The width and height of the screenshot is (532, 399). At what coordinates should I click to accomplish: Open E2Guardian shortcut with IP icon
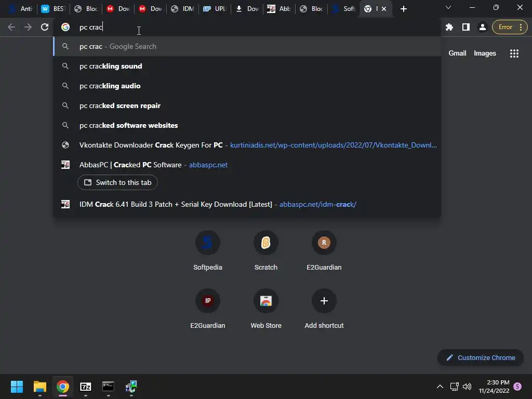tap(208, 309)
